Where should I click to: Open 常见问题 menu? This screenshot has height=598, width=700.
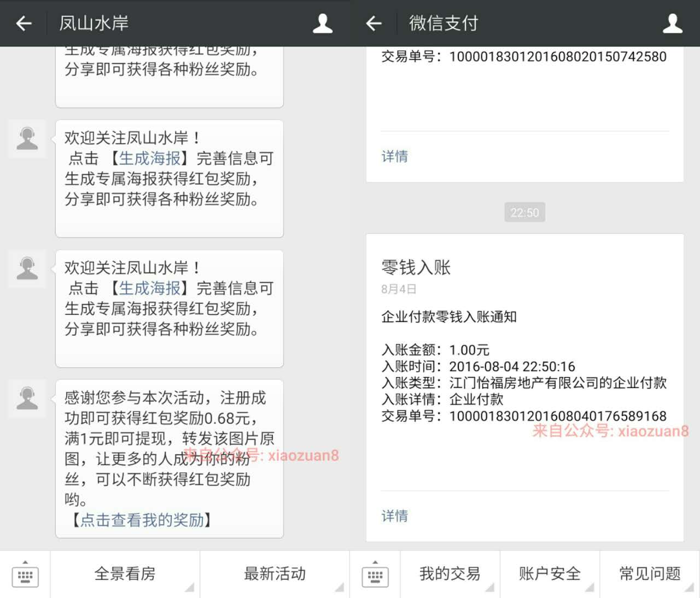[x=650, y=574]
